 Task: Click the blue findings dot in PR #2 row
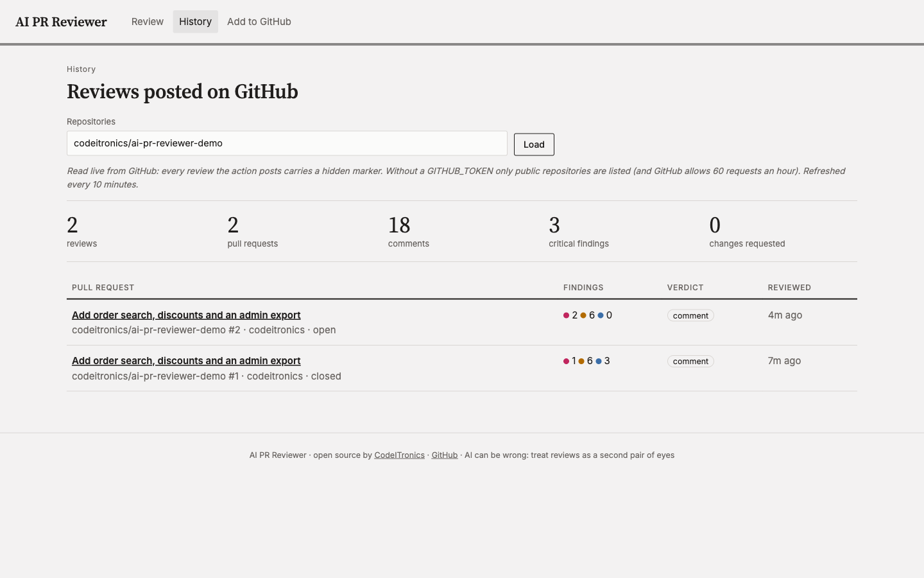[x=601, y=315]
